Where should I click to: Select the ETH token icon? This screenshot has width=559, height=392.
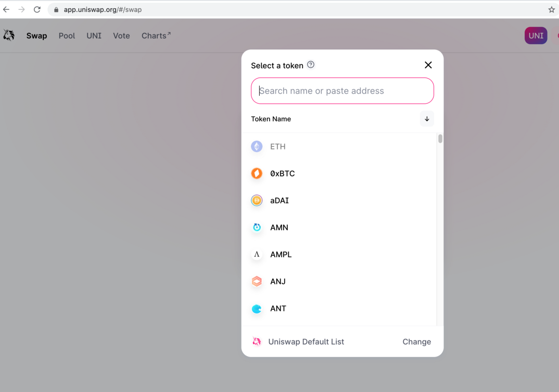pos(257,146)
